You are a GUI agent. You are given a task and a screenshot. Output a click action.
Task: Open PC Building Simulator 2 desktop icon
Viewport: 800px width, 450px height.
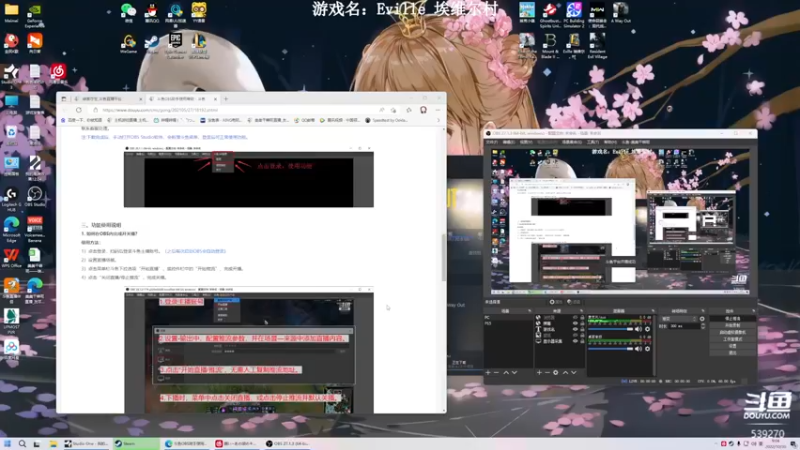[573, 14]
